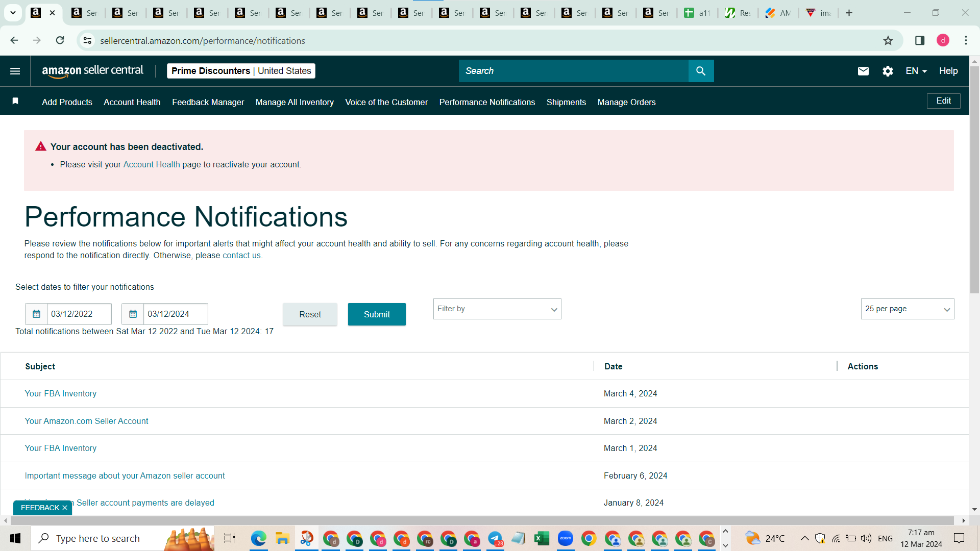Open Performance Notifications menu item
This screenshot has height=551, width=980.
(487, 102)
